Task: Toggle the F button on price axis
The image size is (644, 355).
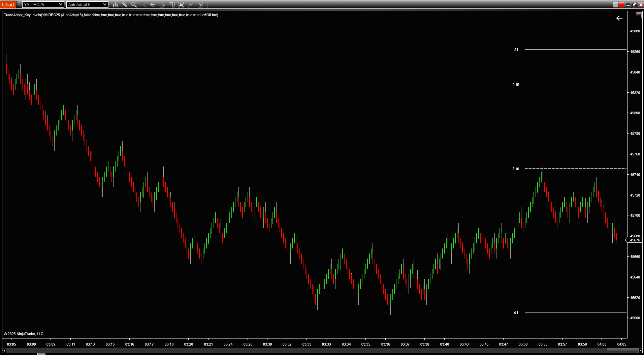Action: click(x=638, y=15)
